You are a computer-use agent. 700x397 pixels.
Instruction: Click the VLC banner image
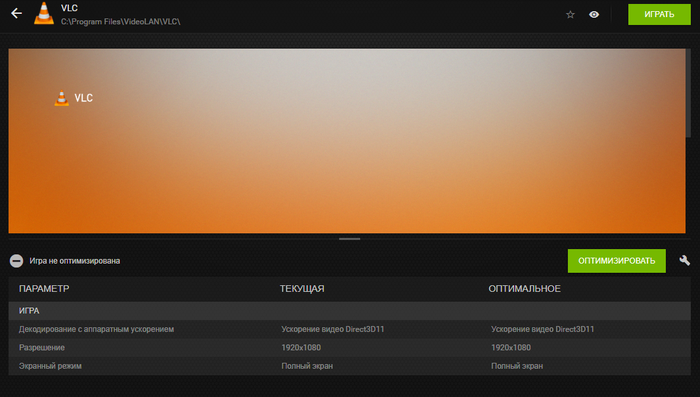(x=347, y=141)
